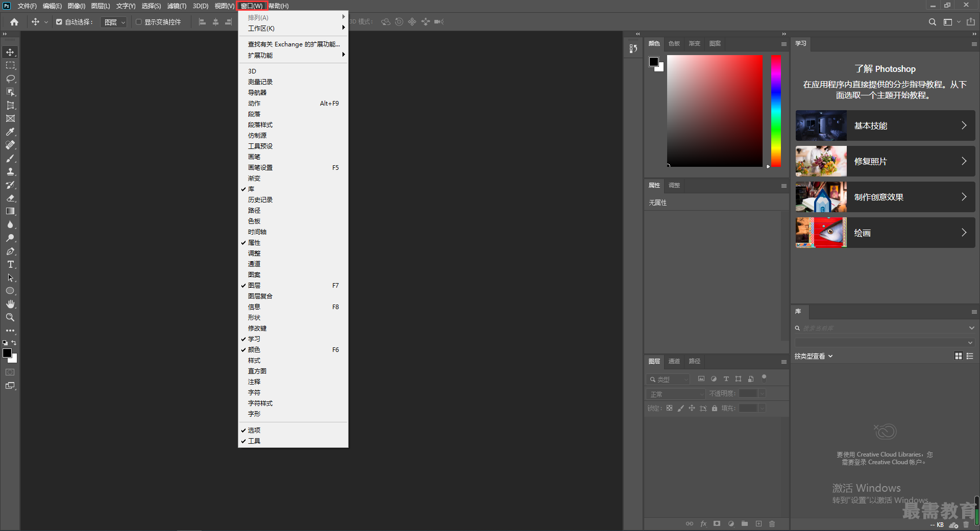Select the Lasso tool
Image resolution: width=980 pixels, height=531 pixels.
tap(10, 79)
